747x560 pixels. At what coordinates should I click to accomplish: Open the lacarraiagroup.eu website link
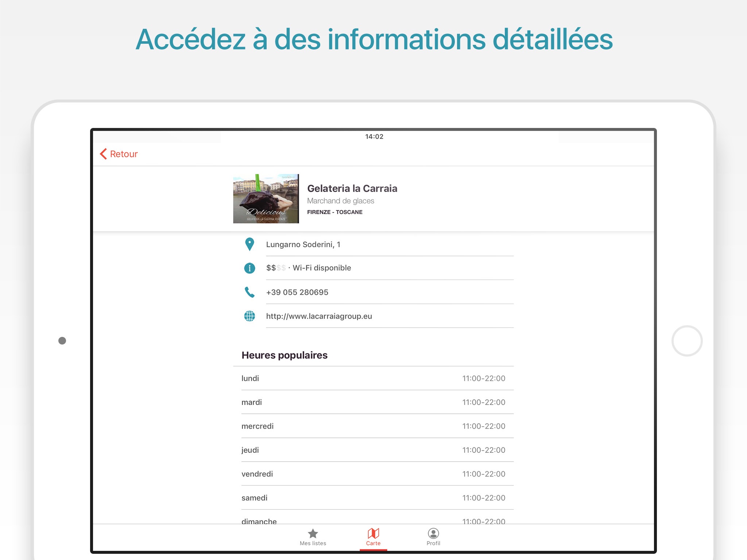[319, 316]
